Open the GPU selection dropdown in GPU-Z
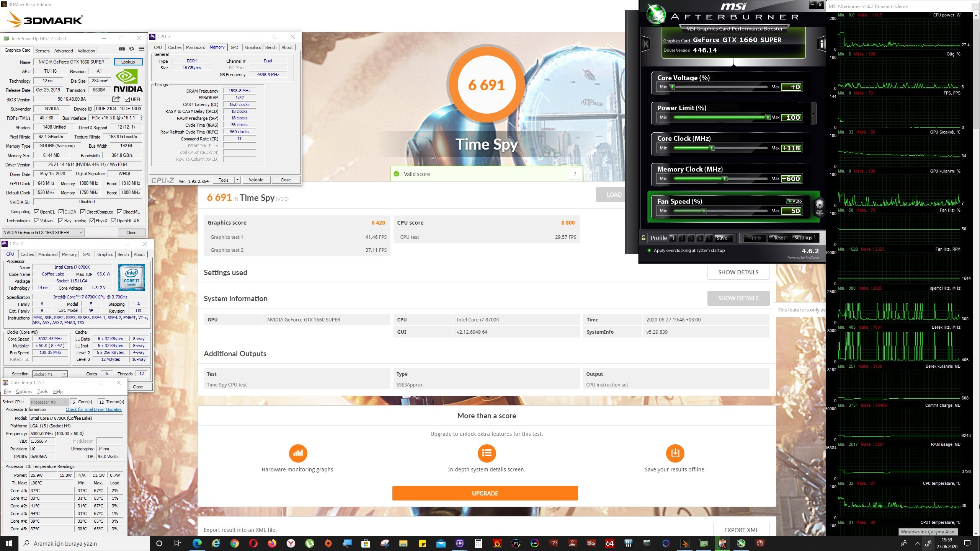The width and height of the screenshot is (980, 551). pyautogui.click(x=43, y=232)
